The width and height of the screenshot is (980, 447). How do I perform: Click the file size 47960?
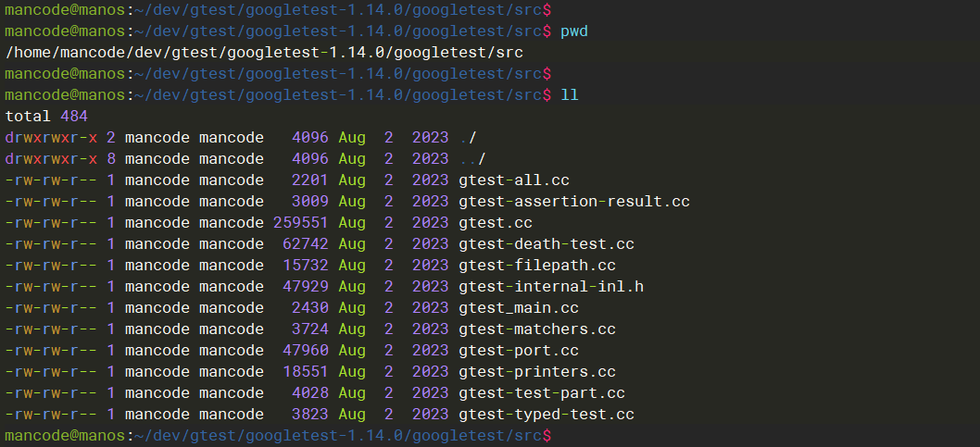[306, 351]
